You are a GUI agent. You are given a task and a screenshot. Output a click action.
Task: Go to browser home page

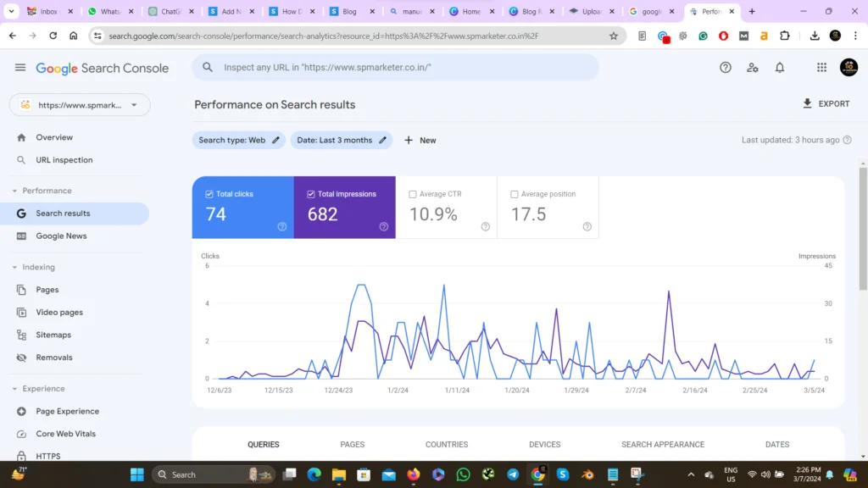pos(73,36)
